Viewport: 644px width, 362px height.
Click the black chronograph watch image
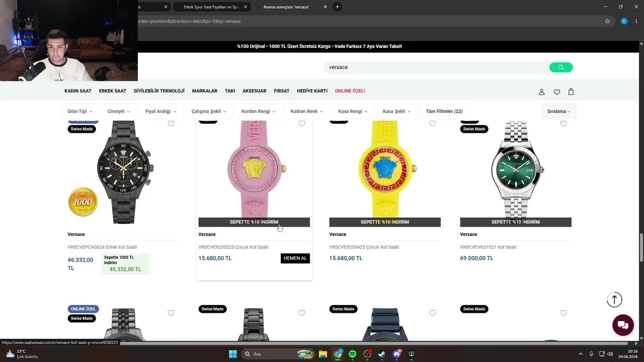[x=124, y=172]
